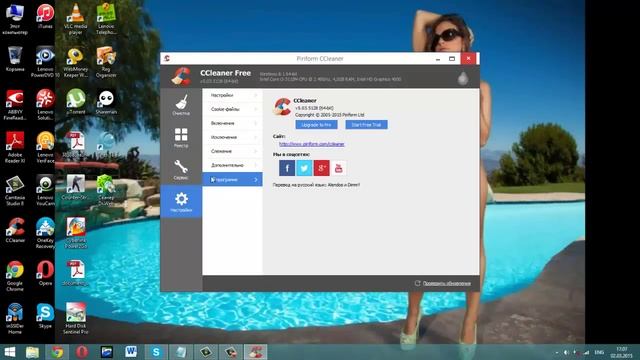This screenshot has height=360, width=640.
Task: Select the highlighted О программе item
Action: pos(233,179)
